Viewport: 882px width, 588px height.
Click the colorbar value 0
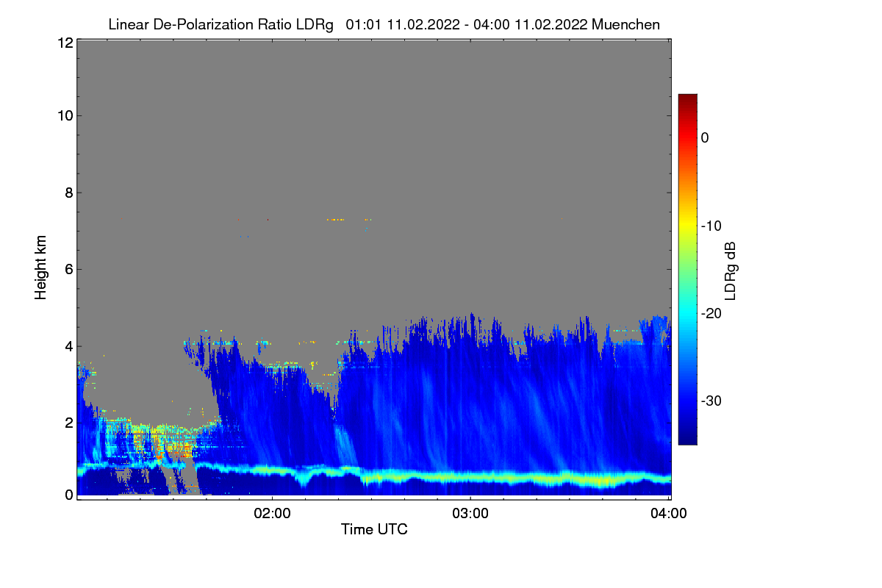(705, 137)
